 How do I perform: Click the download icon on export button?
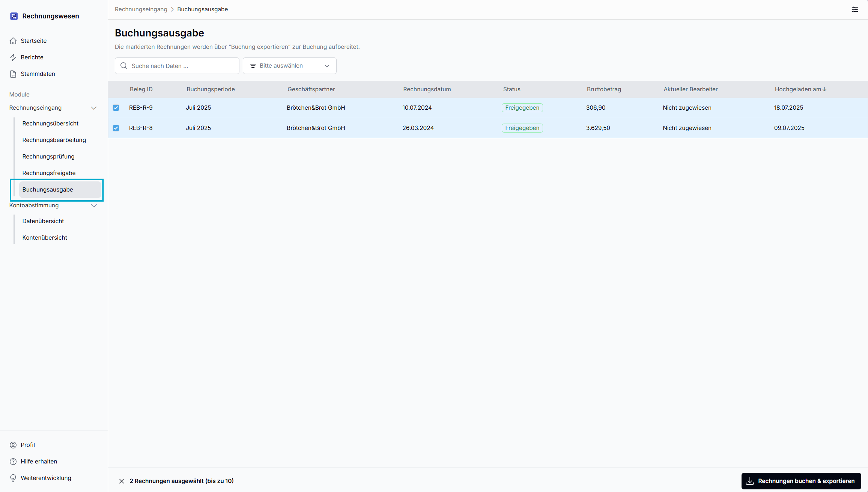click(x=750, y=481)
